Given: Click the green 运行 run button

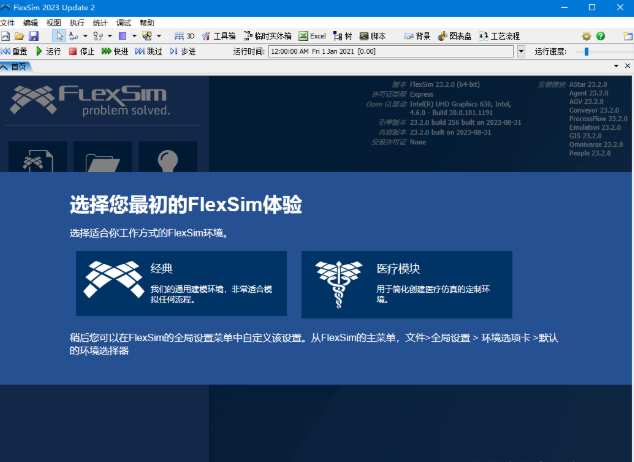Looking at the screenshot, I should tap(49, 51).
